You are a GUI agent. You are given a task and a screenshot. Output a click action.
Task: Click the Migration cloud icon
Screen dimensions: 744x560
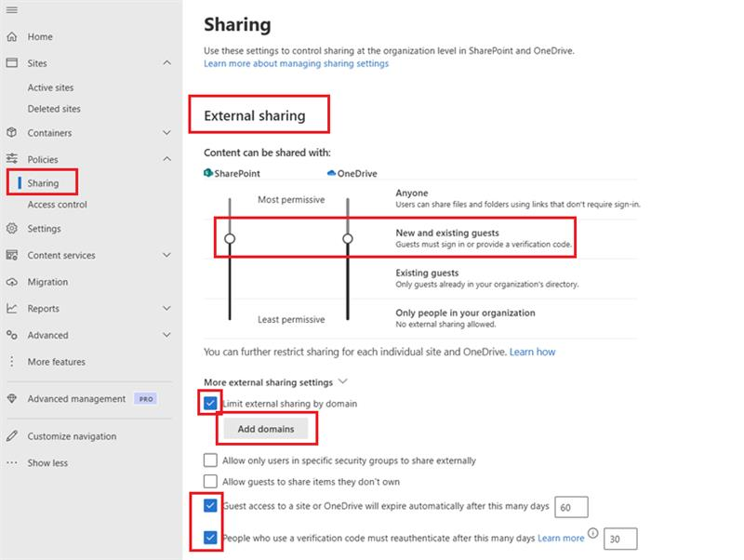coord(12,282)
